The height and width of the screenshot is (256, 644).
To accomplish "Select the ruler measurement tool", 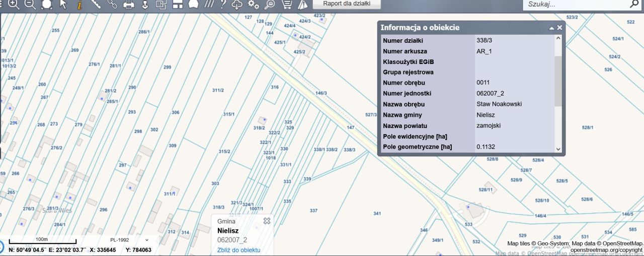I will 96,5.
